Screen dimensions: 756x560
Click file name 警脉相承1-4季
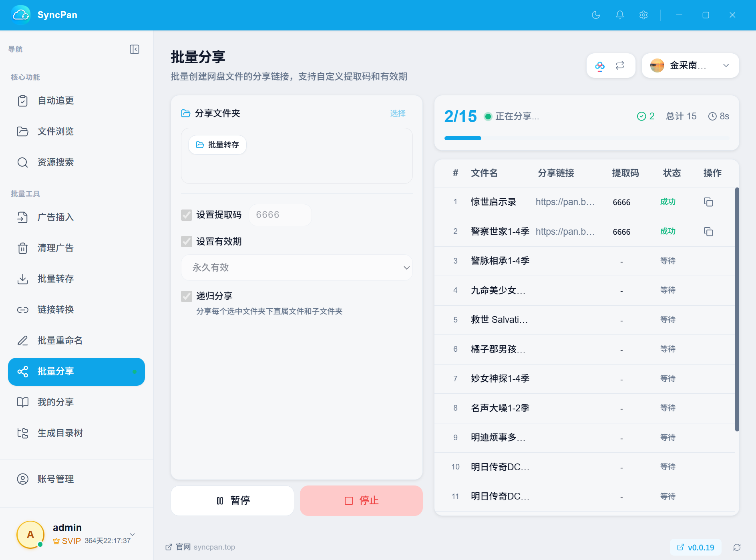(x=500, y=261)
